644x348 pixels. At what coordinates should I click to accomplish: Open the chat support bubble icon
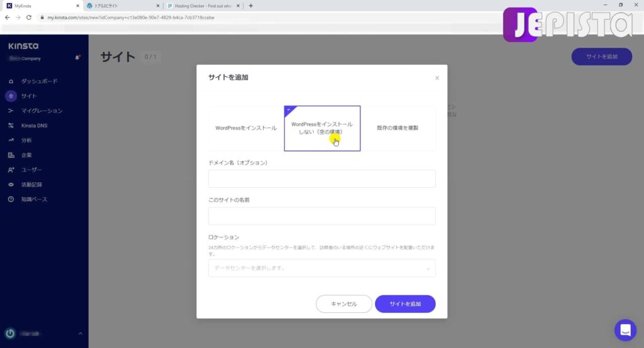[x=625, y=330]
